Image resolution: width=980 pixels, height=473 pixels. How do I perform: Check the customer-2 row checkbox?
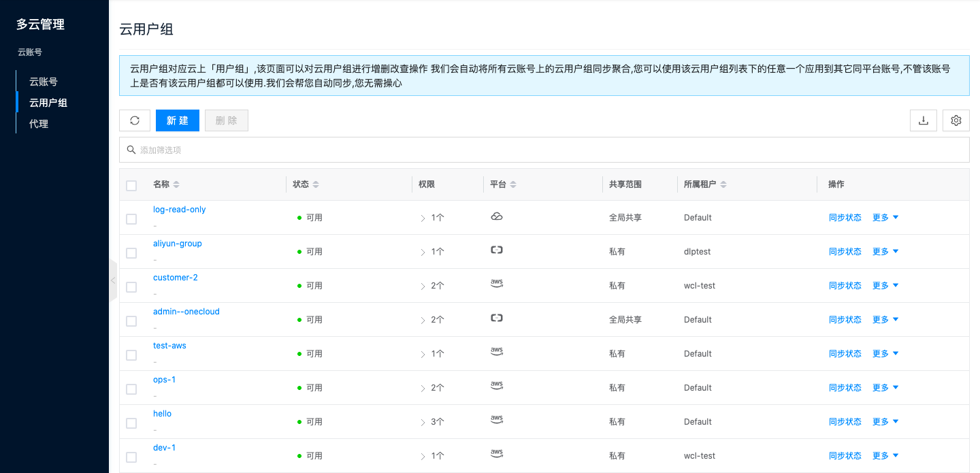[131, 287]
